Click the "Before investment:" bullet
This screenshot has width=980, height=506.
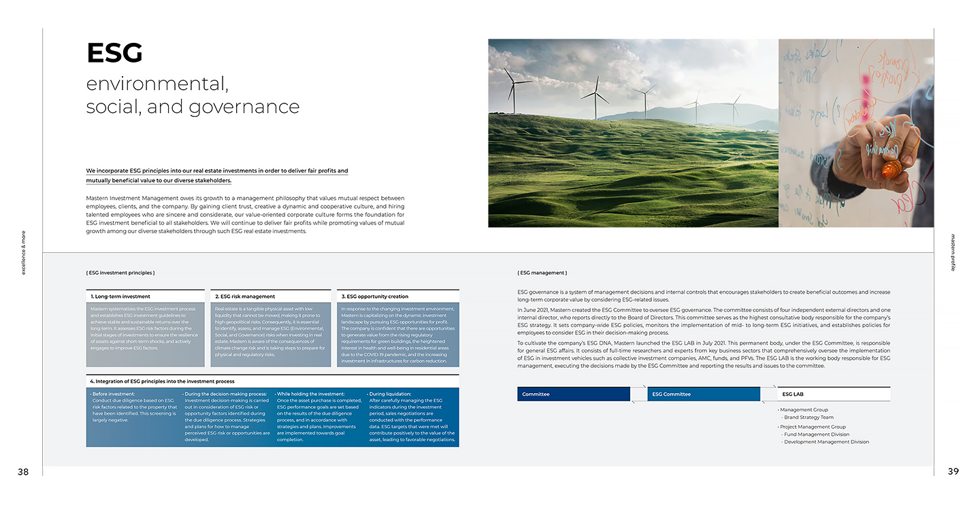tap(113, 394)
